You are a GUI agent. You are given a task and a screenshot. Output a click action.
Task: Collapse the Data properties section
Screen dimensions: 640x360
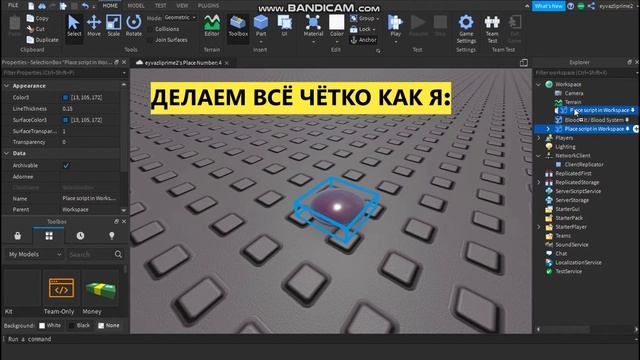(6, 153)
